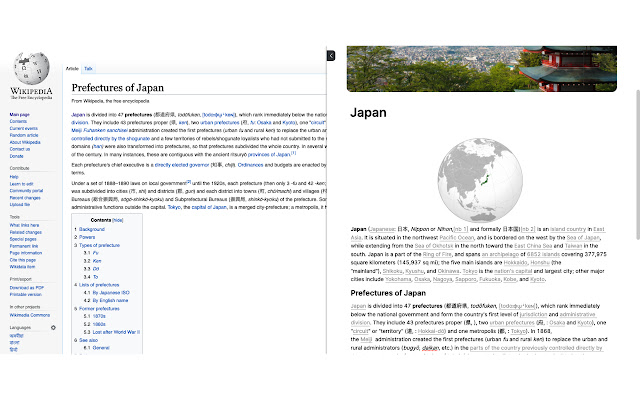Collapse the side panel with the chevron button

coord(331,56)
